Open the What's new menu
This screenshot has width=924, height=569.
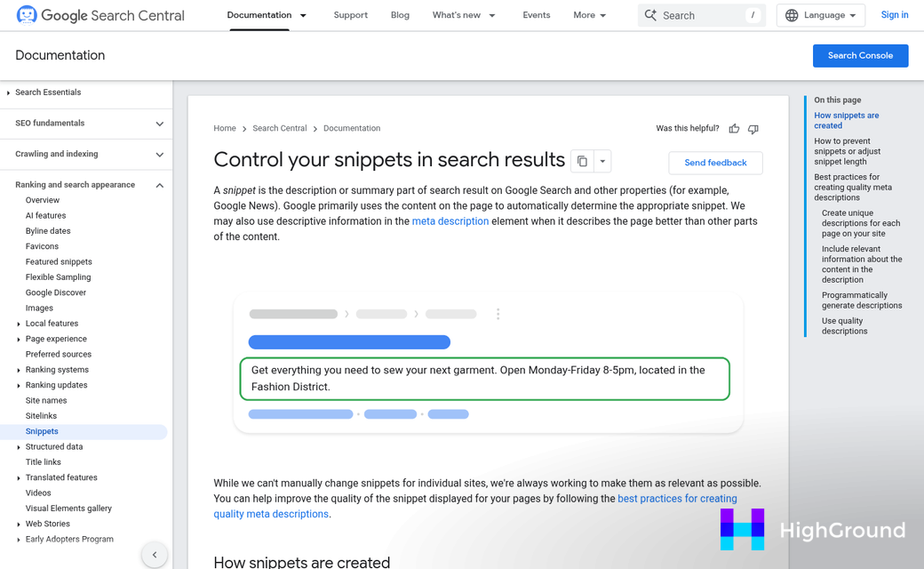point(464,15)
